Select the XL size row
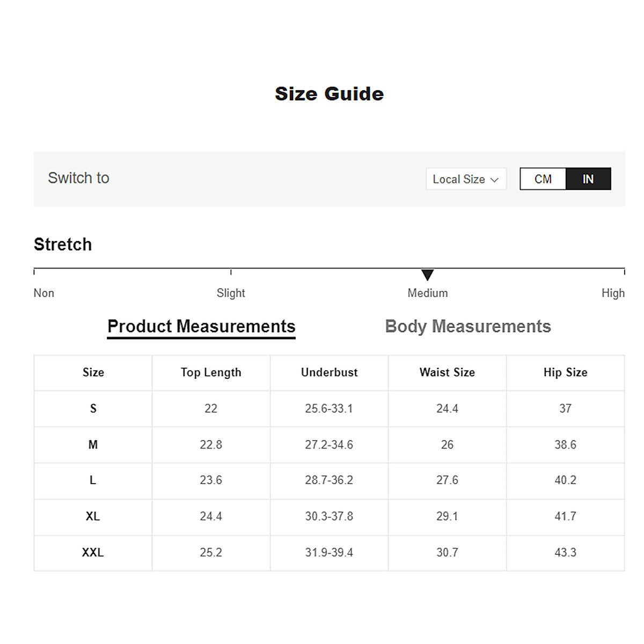The height and width of the screenshot is (644, 644). [x=93, y=516]
